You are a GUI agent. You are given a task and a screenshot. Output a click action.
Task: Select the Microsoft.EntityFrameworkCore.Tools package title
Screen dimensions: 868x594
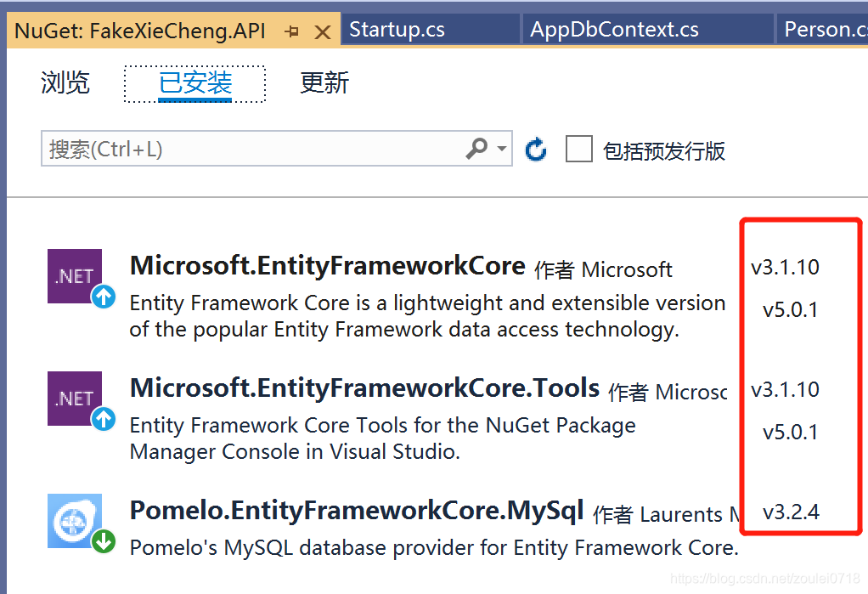coord(365,388)
